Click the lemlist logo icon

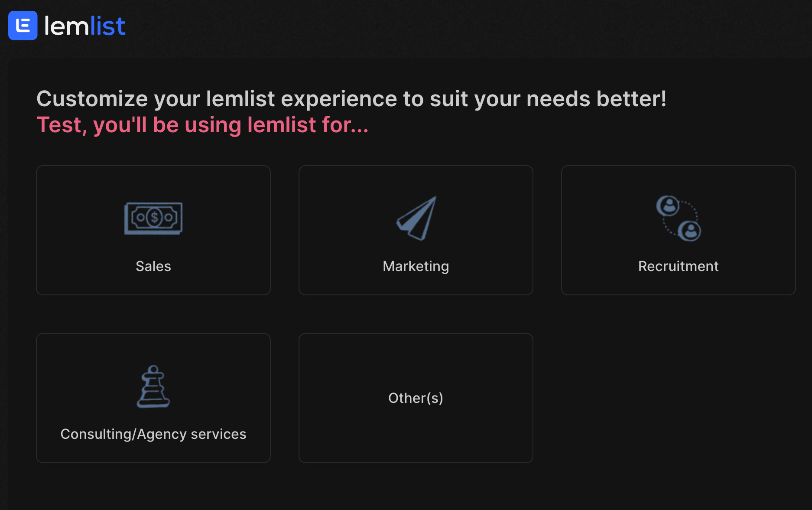click(x=23, y=26)
